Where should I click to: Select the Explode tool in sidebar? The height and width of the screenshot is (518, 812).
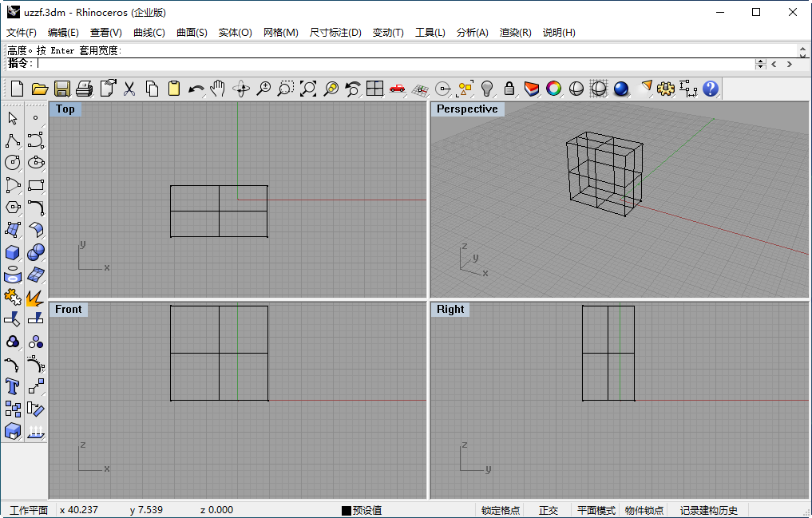point(36,298)
